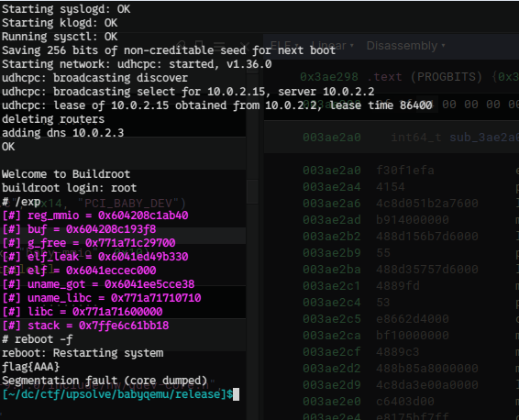The height and width of the screenshot is (420, 519).
Task: Click 'Segmentation fault (core dumped)' message
Action: click(105, 381)
